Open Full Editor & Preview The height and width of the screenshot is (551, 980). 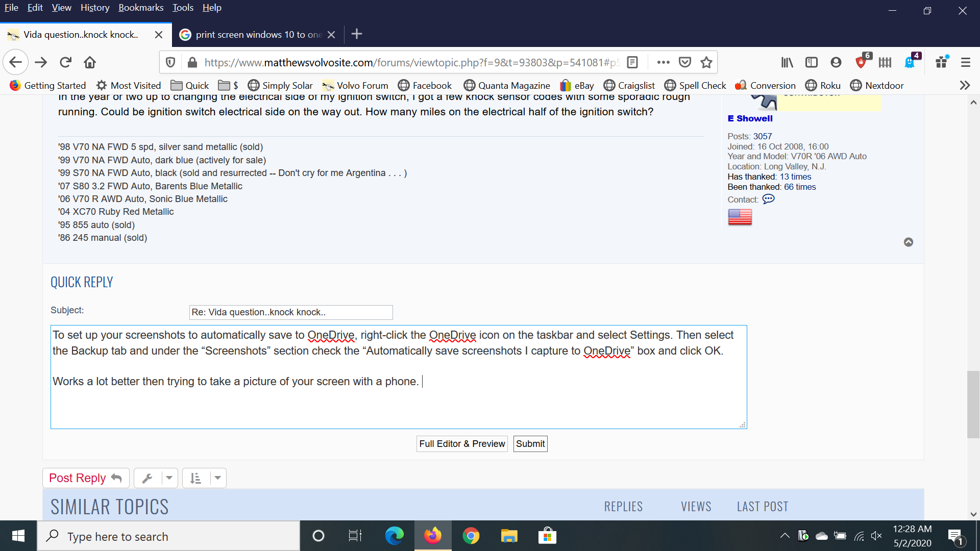click(x=462, y=443)
